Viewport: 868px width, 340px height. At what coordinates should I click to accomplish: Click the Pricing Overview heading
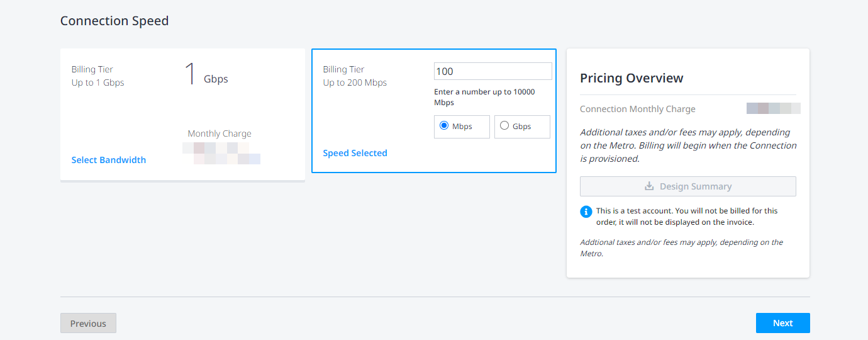tap(632, 78)
